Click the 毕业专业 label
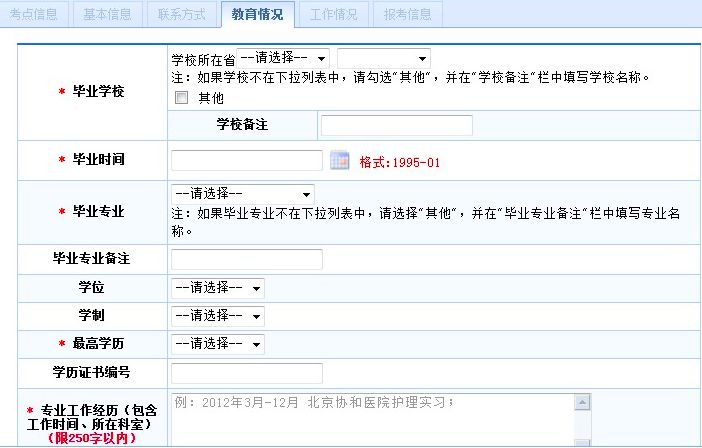 98,211
